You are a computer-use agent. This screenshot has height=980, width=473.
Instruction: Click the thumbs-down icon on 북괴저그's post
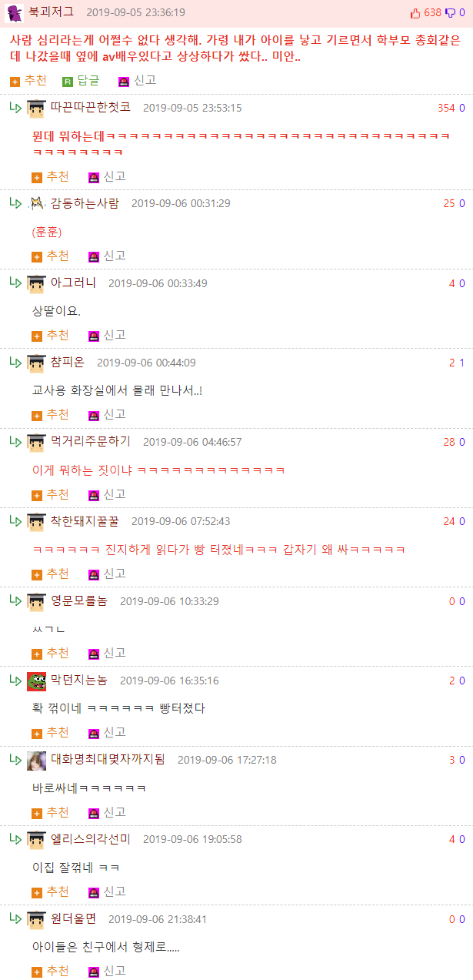click(450, 13)
